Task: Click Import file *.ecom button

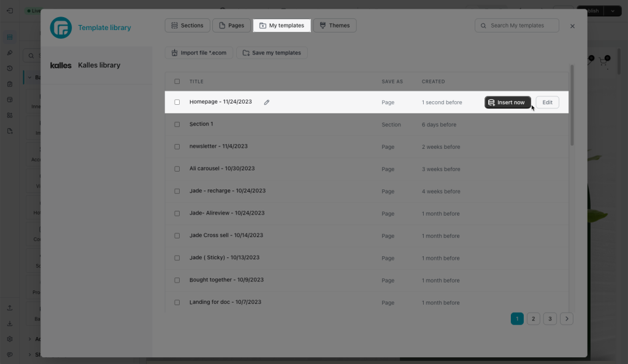Action: [x=199, y=53]
